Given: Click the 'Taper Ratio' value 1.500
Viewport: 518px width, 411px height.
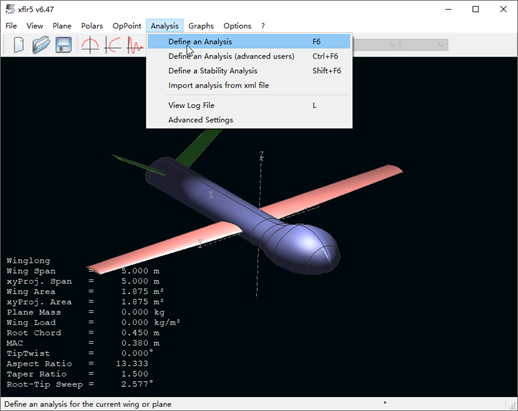Looking at the screenshot, I should (x=135, y=374).
